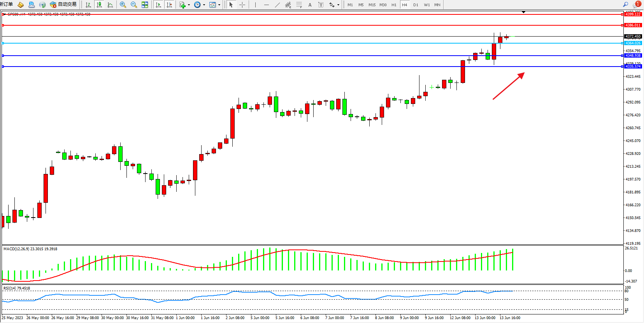Select the M15 timeframe

coord(372,5)
